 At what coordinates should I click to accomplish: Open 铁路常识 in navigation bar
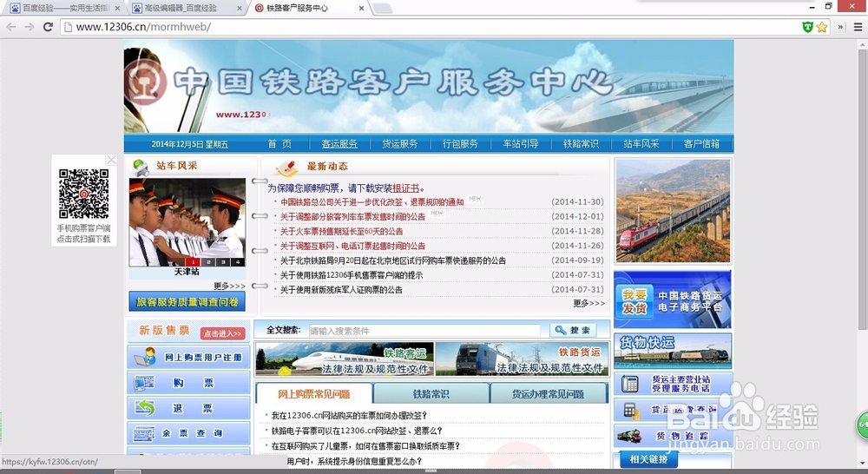(581, 144)
